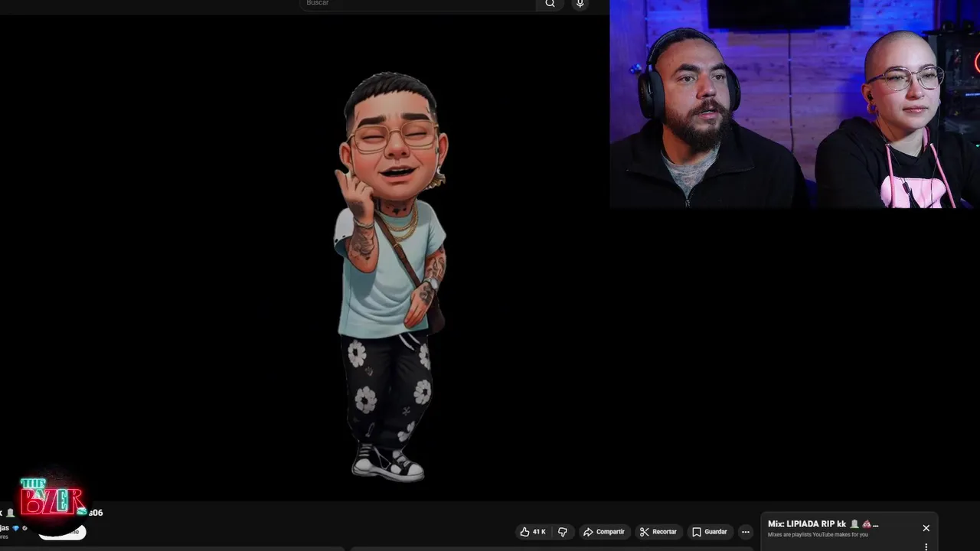
Task: Save video with the Guardar button
Action: (x=710, y=532)
